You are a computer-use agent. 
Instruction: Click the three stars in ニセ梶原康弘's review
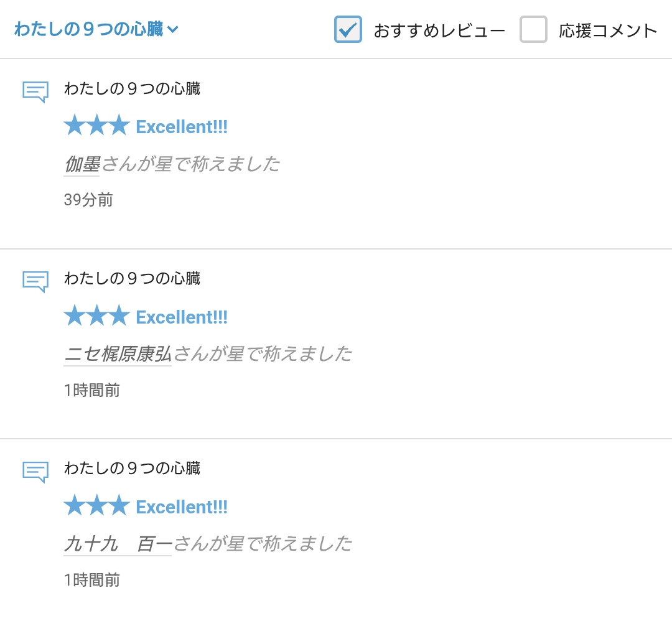[96, 316]
